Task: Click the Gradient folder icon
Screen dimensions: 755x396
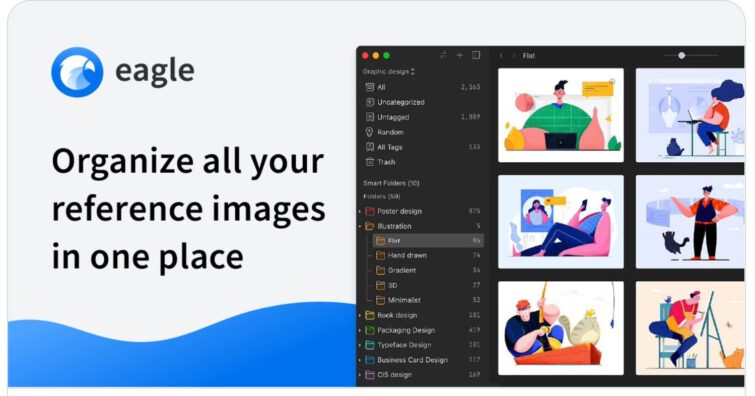Action: point(380,270)
